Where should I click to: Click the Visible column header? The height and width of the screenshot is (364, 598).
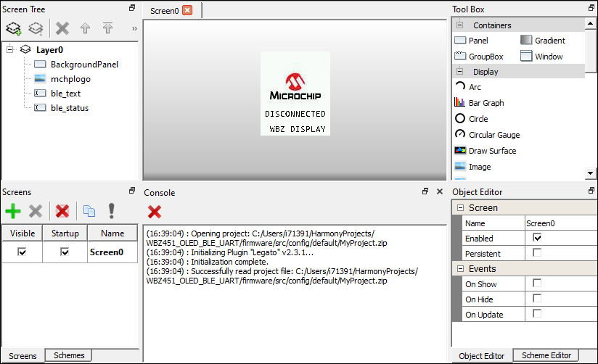(x=22, y=233)
